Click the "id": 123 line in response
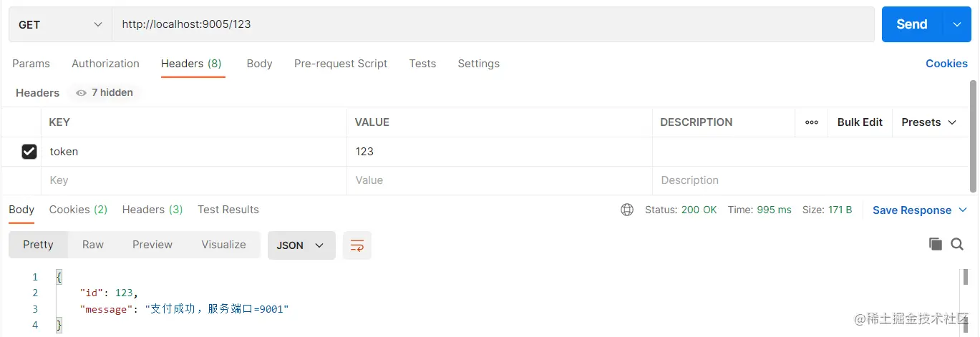This screenshot has height=337, width=980. click(108, 293)
